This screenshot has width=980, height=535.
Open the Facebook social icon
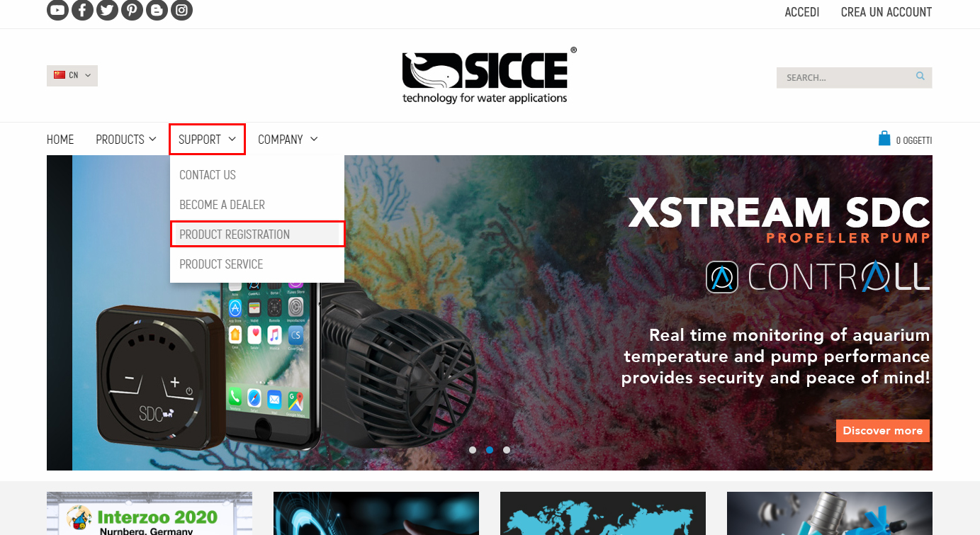click(82, 10)
